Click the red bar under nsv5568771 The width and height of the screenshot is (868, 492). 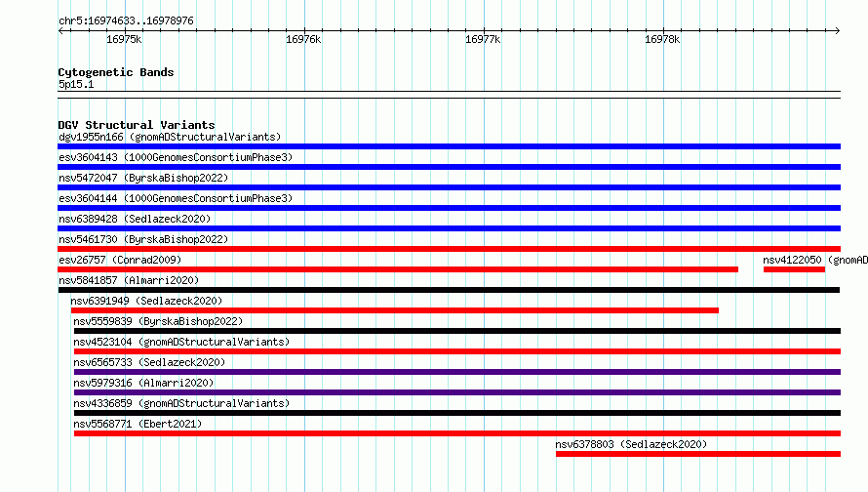[x=457, y=433]
